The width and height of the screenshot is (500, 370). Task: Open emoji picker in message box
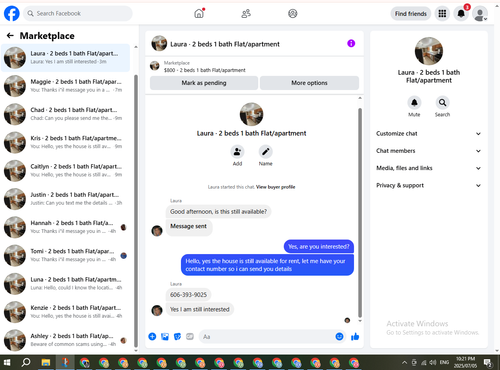339,337
